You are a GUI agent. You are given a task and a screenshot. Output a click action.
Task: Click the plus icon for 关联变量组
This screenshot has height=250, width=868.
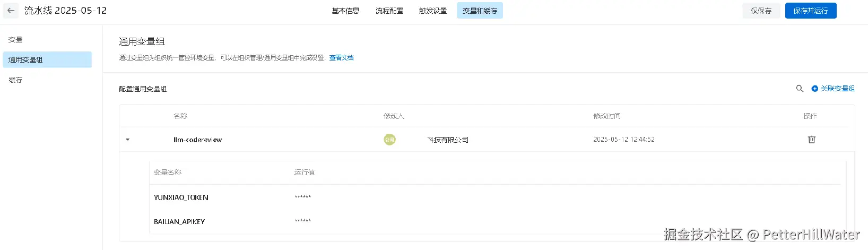click(x=815, y=89)
